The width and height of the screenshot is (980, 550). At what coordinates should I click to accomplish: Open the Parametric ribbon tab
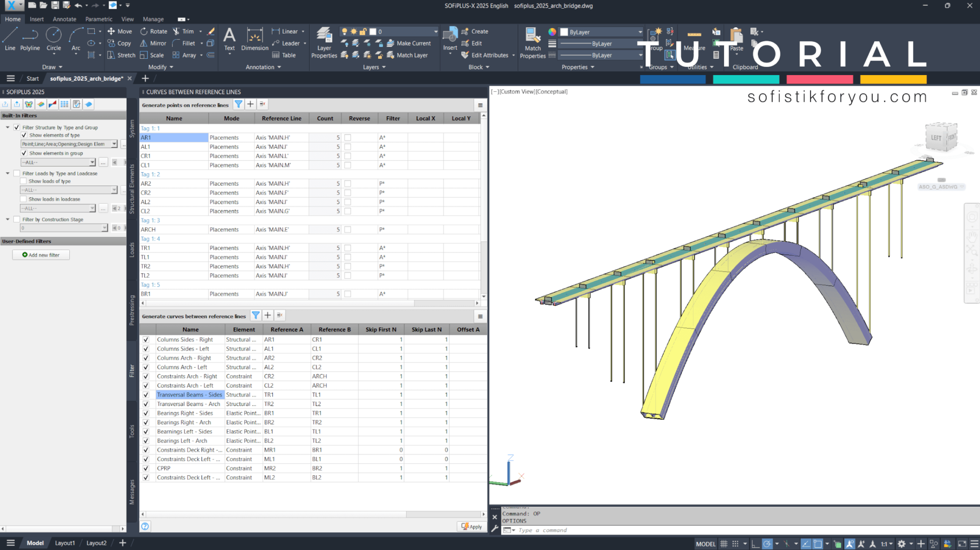click(x=99, y=19)
